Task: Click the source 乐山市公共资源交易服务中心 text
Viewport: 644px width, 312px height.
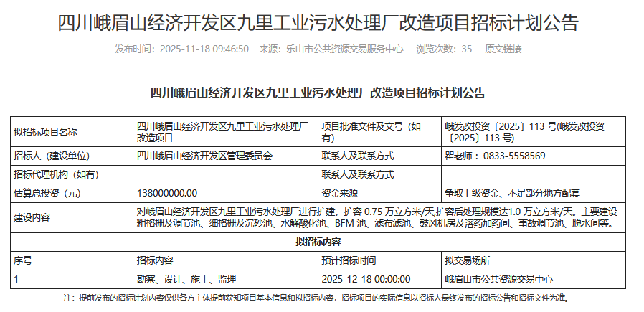Action: tap(331, 49)
